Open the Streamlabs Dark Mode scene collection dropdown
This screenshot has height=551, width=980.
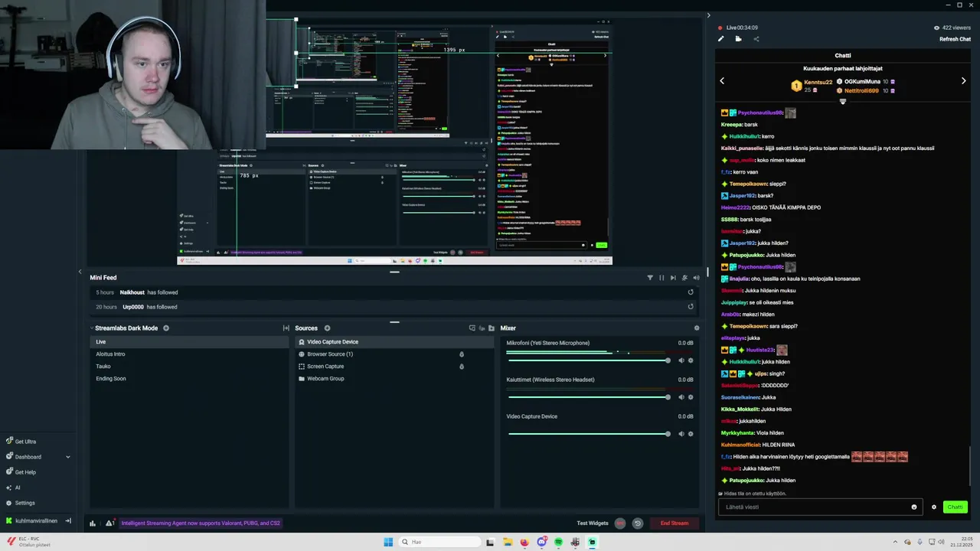point(126,328)
